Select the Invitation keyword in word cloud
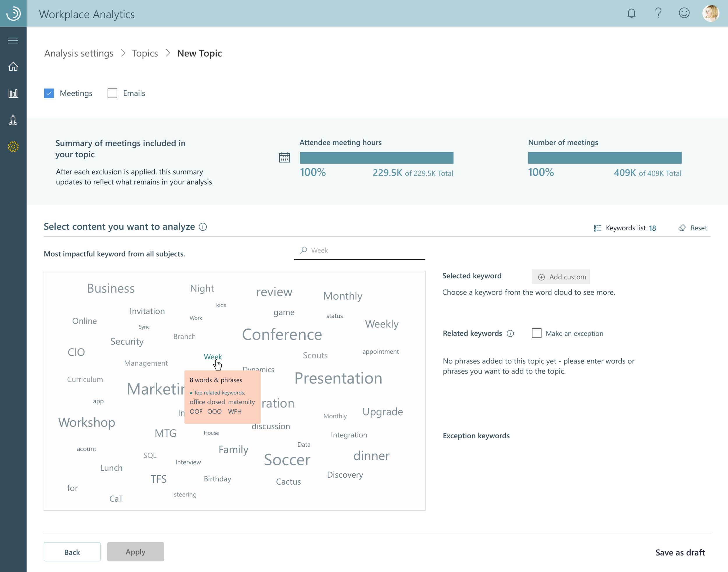728x572 pixels. point(147,311)
